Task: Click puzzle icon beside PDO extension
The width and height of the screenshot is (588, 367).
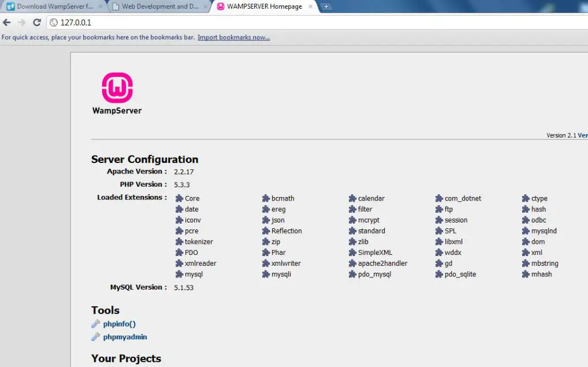Action: [179, 253]
